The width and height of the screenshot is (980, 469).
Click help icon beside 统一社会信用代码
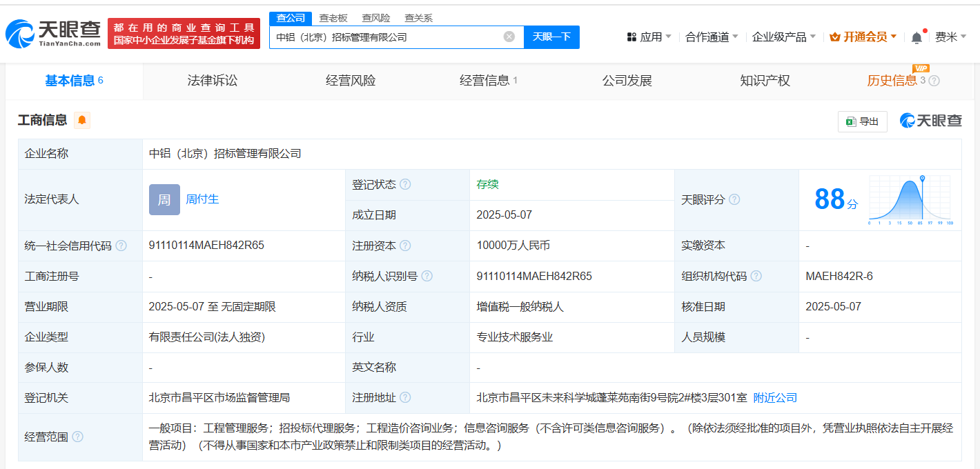click(121, 246)
